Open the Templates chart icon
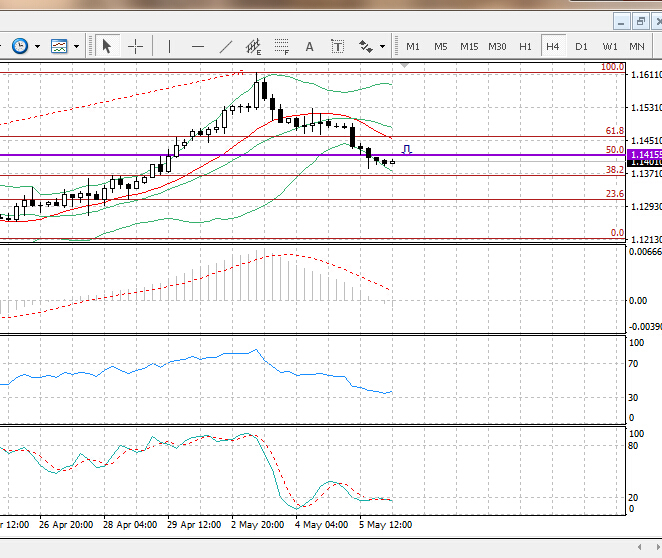 59,46
